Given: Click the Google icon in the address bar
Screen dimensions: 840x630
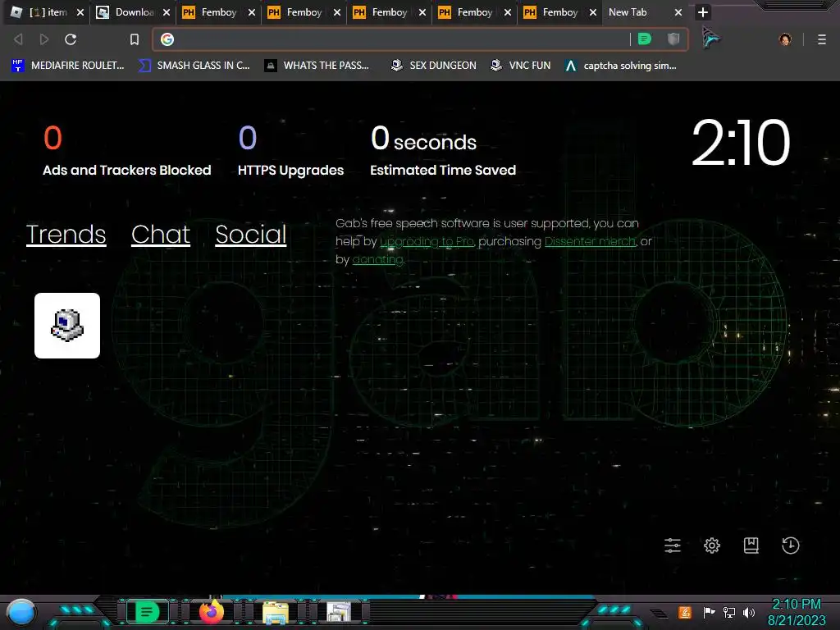Looking at the screenshot, I should click(x=167, y=39).
